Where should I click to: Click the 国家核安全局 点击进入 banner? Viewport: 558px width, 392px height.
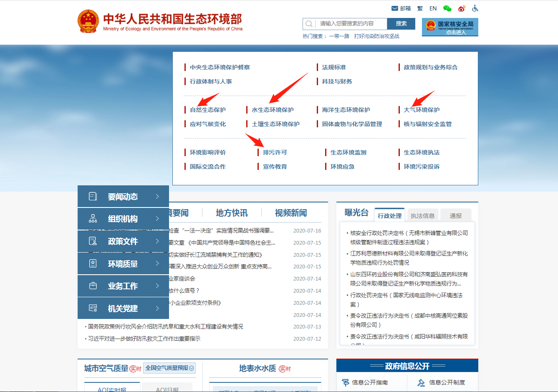(450, 27)
